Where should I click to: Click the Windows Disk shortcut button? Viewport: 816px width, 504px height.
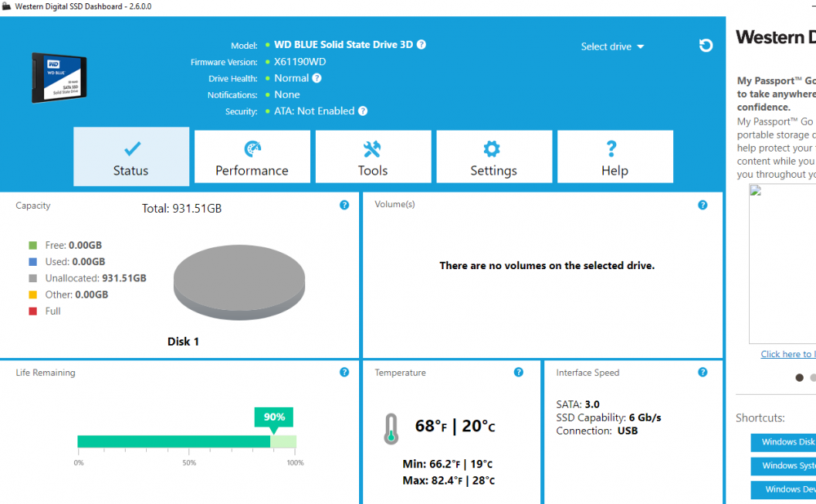(783, 442)
